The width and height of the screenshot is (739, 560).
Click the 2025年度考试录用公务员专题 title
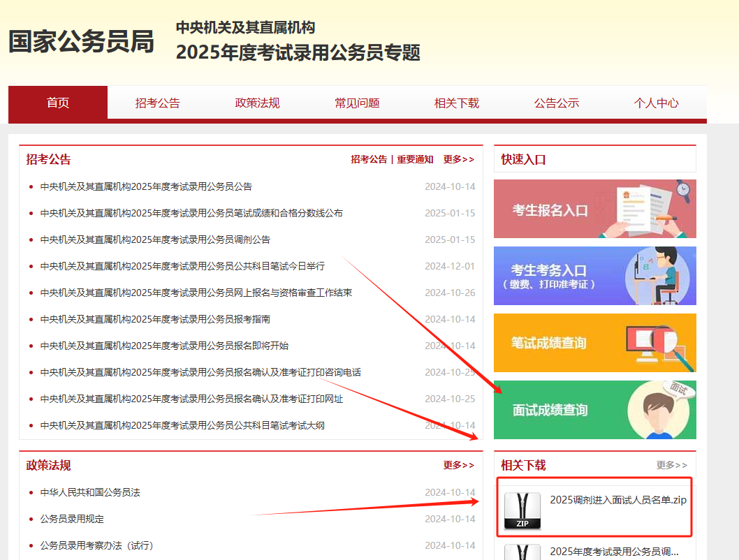coord(298,52)
